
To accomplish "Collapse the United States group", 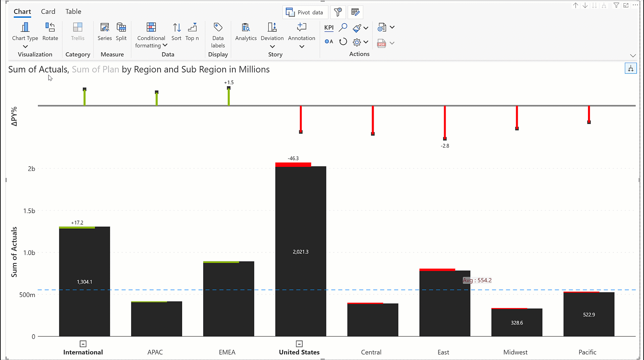I will (299, 344).
